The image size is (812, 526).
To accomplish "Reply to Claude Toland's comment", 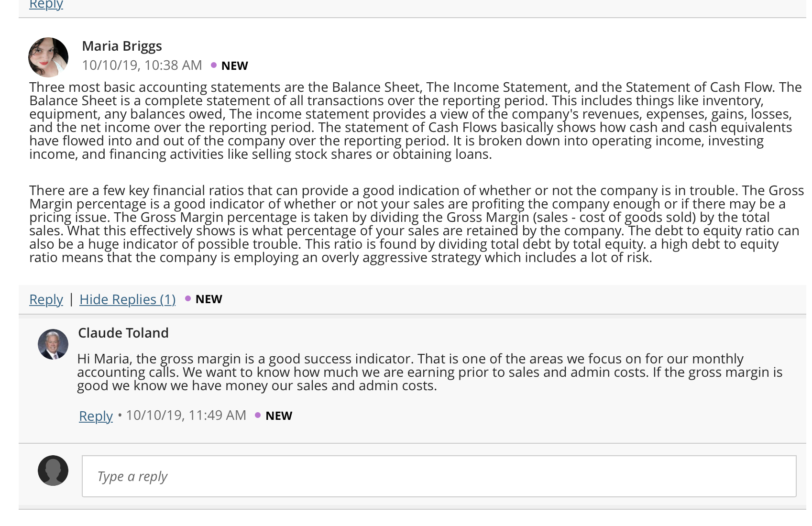I will (x=96, y=416).
